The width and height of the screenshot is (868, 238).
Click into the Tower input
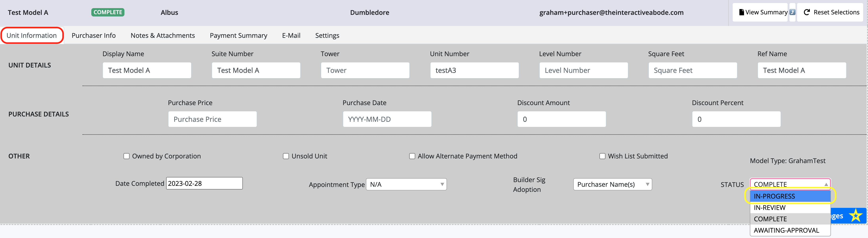[365, 70]
